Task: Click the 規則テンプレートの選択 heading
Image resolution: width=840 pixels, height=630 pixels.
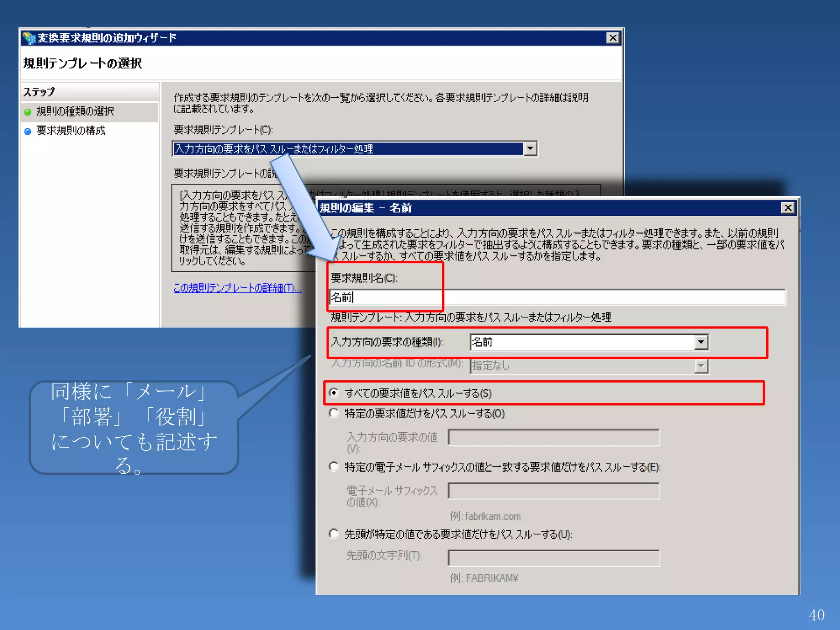Action: 83,64
